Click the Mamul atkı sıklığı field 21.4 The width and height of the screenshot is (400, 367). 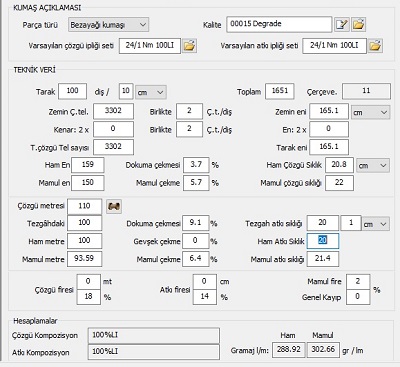323,259
